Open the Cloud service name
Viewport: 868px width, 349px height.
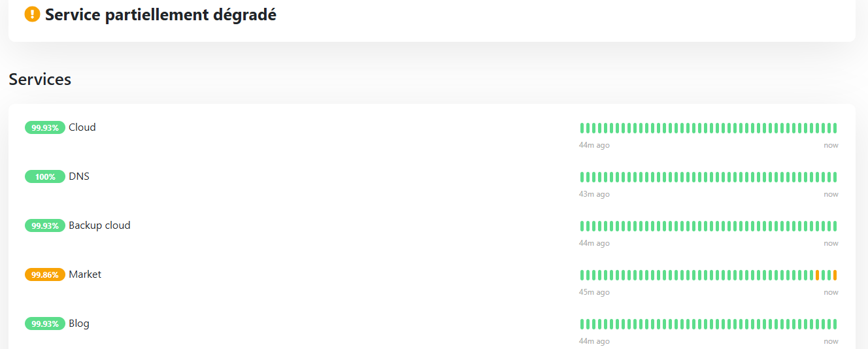click(82, 127)
